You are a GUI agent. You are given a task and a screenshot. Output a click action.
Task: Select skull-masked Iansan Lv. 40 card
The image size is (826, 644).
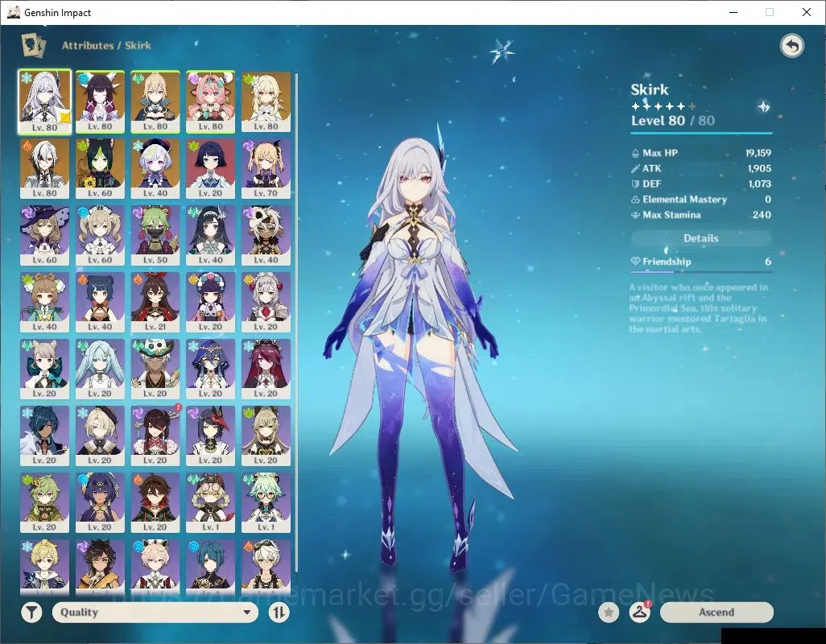(x=266, y=235)
